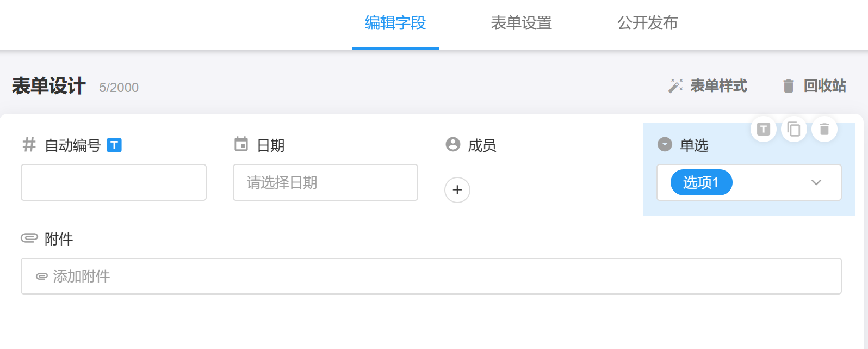Add a member with the plus button
The width and height of the screenshot is (868, 349).
457,190
